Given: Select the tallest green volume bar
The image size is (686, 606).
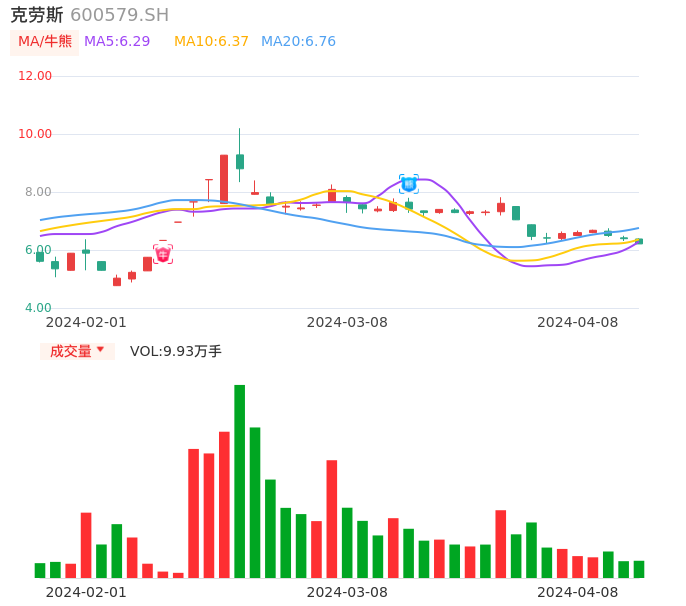Looking at the screenshot, I should tap(240, 481).
